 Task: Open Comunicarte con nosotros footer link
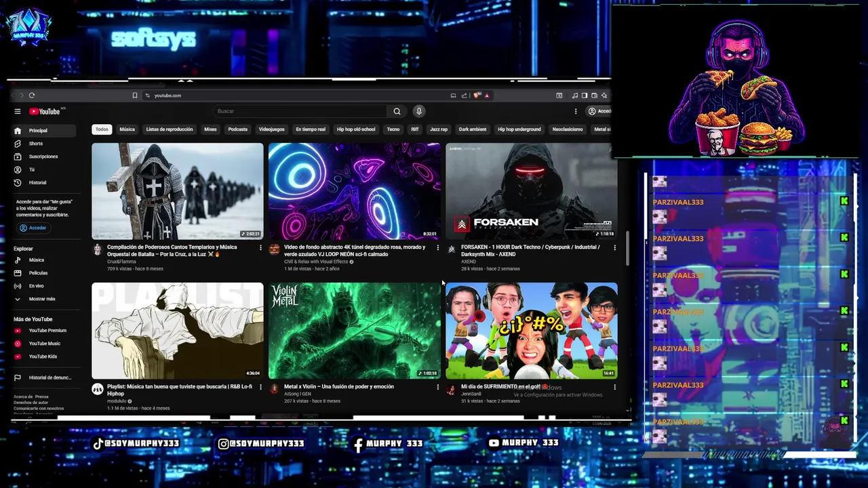pyautogui.click(x=39, y=408)
